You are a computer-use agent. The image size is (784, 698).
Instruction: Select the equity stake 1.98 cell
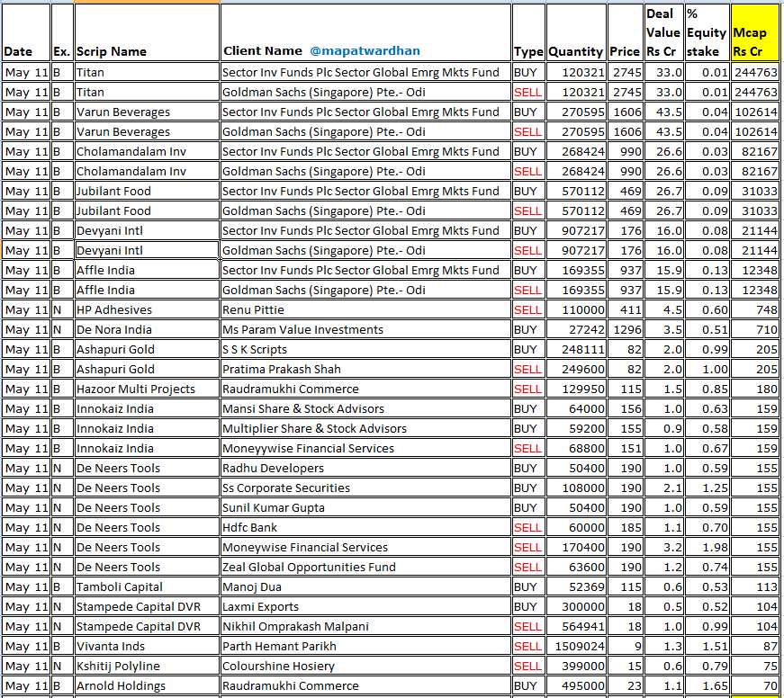(x=707, y=548)
